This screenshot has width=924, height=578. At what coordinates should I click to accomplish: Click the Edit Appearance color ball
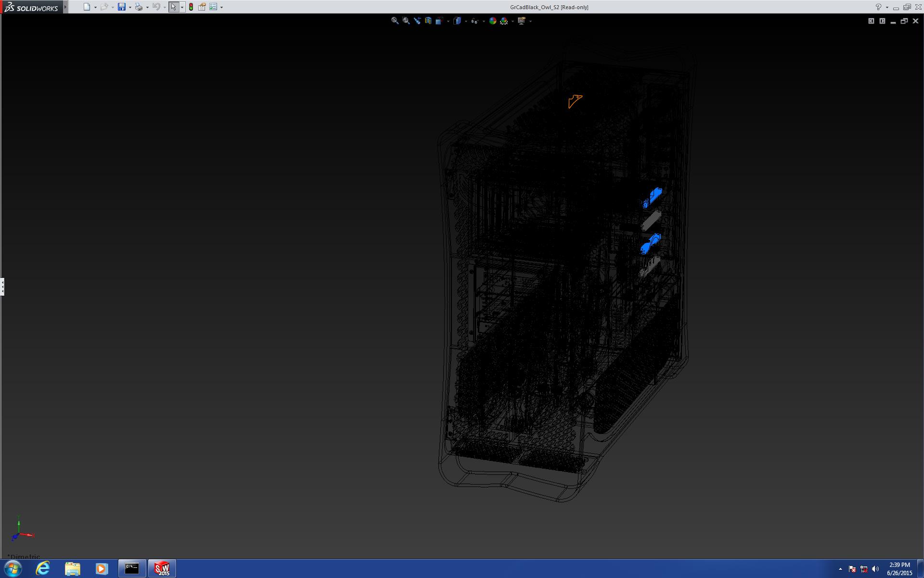(492, 21)
